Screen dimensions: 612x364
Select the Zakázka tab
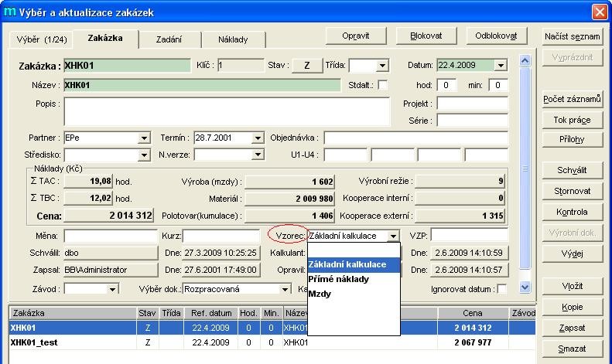pos(105,38)
